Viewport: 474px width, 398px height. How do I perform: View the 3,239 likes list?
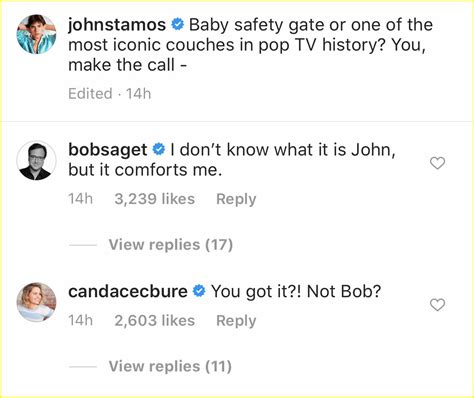[x=155, y=199]
